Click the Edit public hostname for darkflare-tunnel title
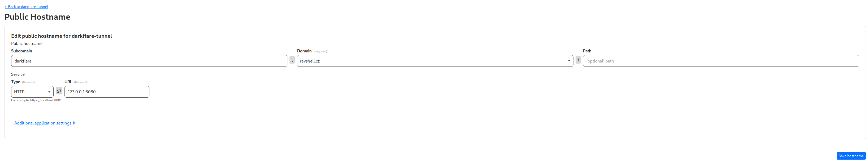Viewport: 868px width, 162px height. coord(61,36)
